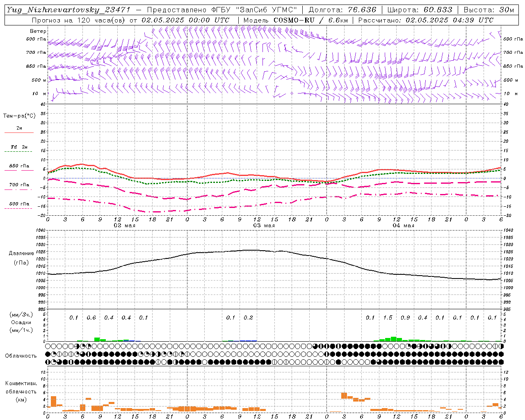Select the Высота: 30м value
The height and width of the screenshot is (420, 525).
point(488,10)
